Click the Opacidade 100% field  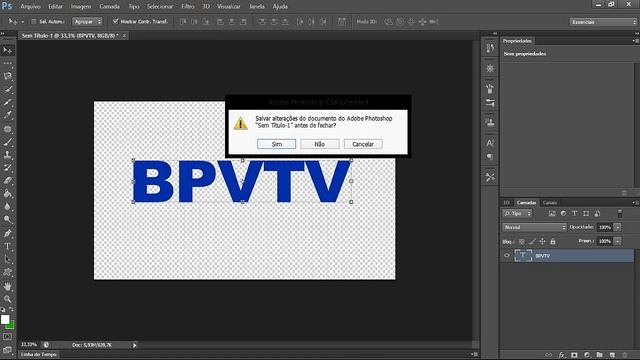point(605,227)
